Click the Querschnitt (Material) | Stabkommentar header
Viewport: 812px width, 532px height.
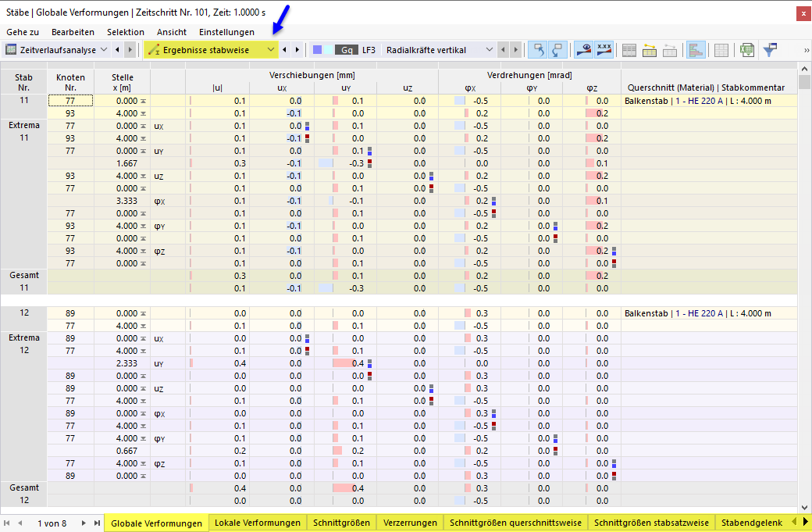[x=707, y=87]
